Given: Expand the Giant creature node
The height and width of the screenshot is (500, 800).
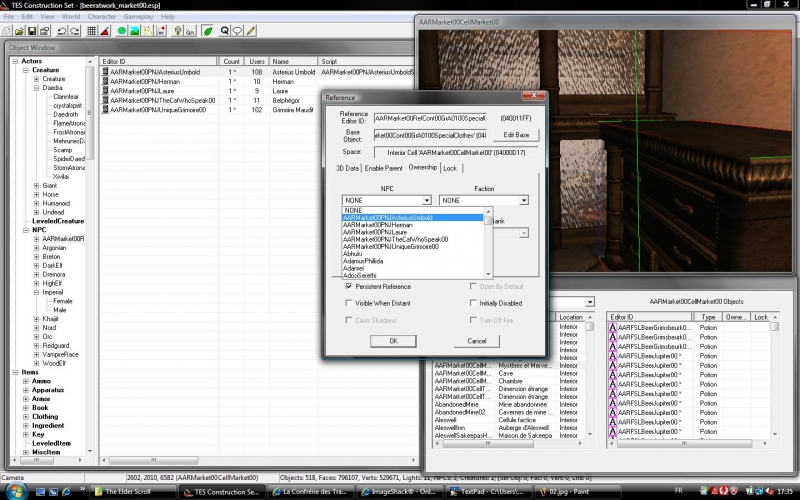Looking at the screenshot, I should point(36,186).
